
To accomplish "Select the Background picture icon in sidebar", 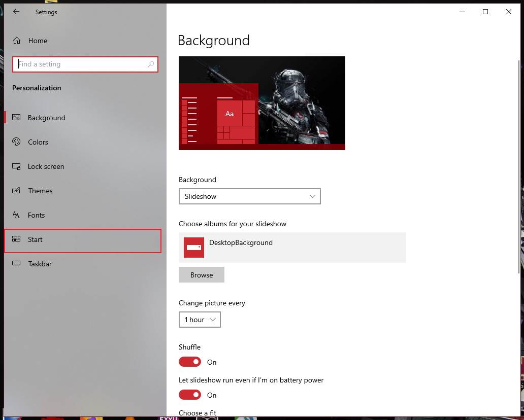I will point(17,118).
